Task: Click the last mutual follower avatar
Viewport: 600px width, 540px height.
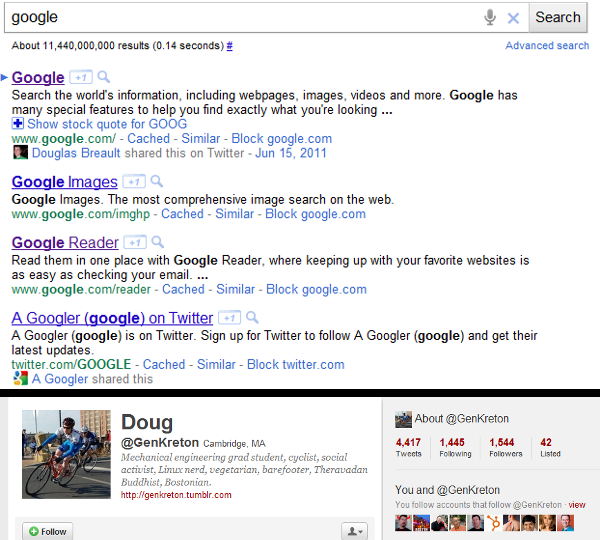Action: tap(566, 523)
